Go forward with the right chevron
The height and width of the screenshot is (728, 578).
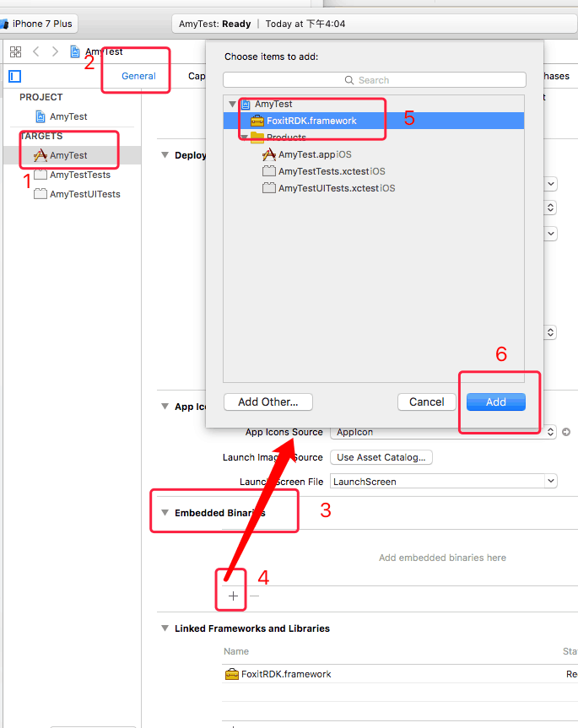tap(55, 51)
